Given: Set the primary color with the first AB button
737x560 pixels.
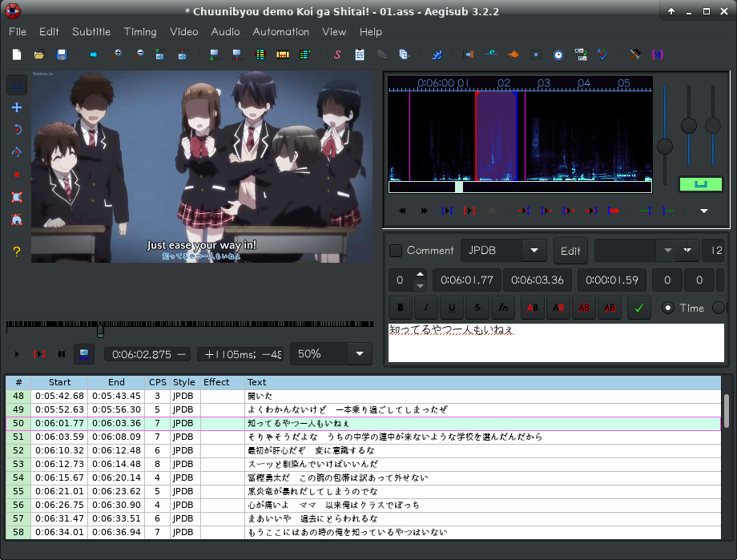Looking at the screenshot, I should tap(533, 308).
